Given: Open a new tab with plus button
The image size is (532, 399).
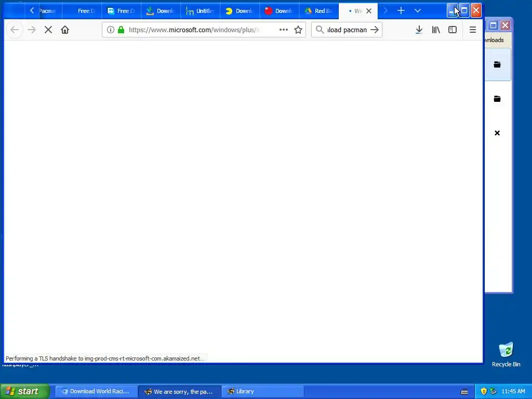Looking at the screenshot, I should [x=401, y=11].
